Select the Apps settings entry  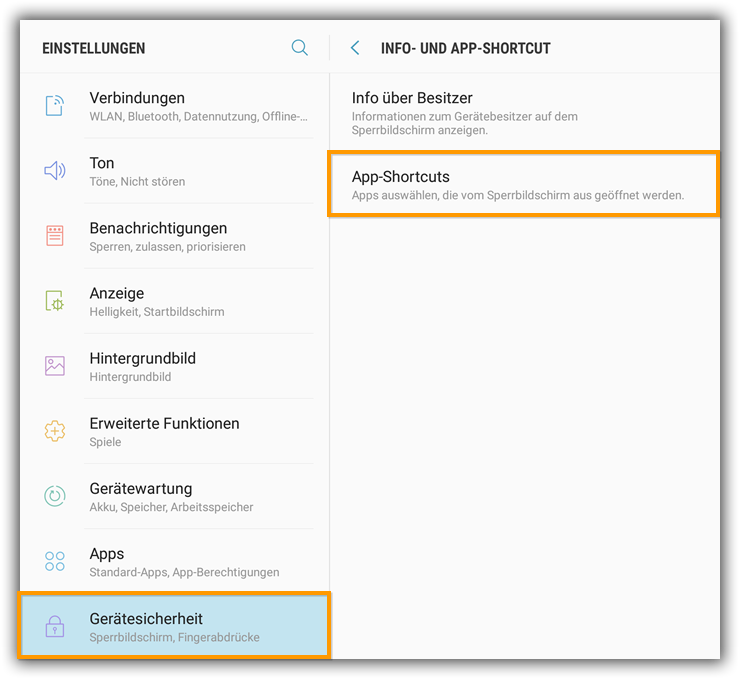tap(175, 562)
